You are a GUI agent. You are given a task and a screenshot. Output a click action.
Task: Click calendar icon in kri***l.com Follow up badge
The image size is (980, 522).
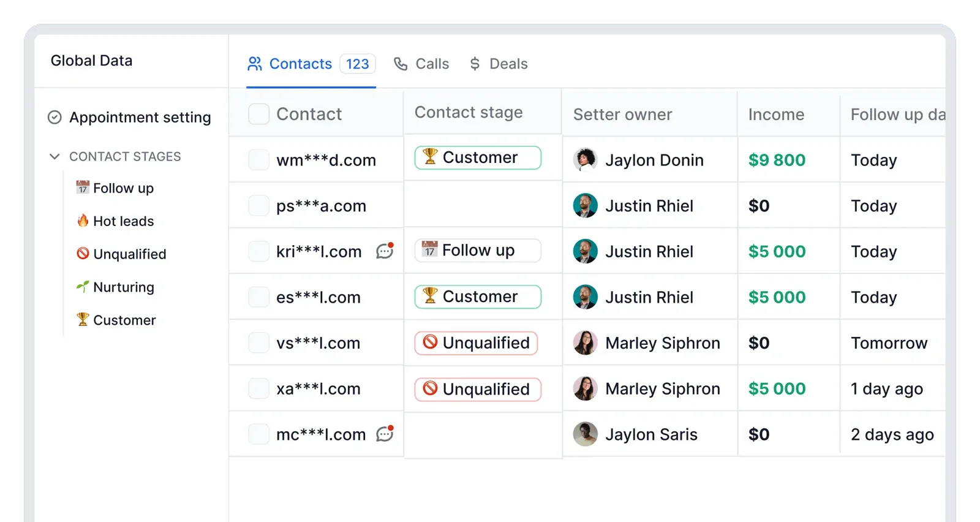click(429, 249)
